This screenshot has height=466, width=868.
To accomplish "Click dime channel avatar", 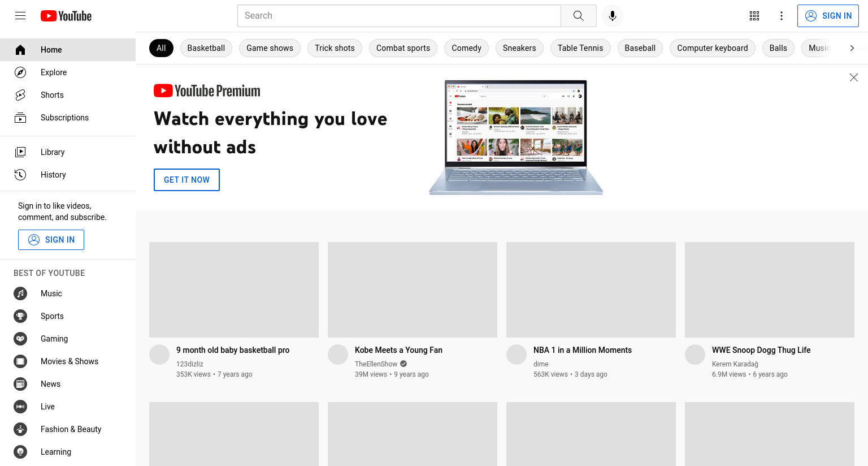I will 517,355.
